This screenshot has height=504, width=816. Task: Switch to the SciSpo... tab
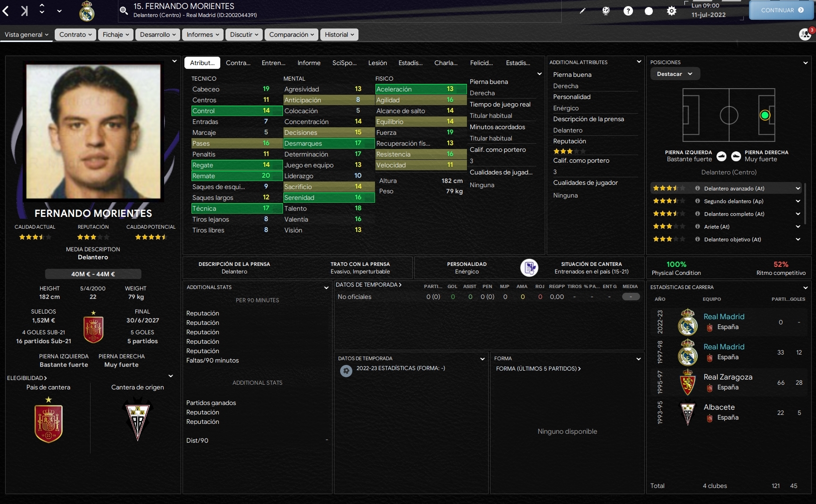point(344,63)
